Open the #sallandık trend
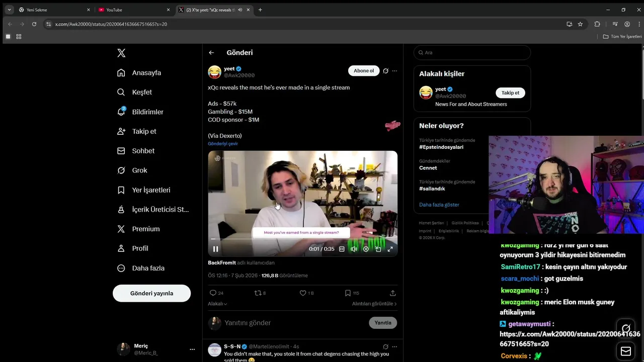This screenshot has width=644, height=362. [432, 189]
